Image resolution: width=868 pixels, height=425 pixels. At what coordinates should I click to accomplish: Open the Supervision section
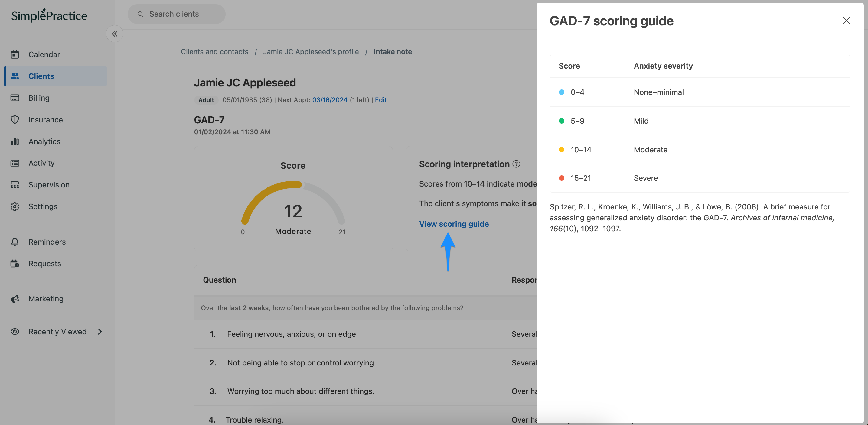tap(56, 185)
